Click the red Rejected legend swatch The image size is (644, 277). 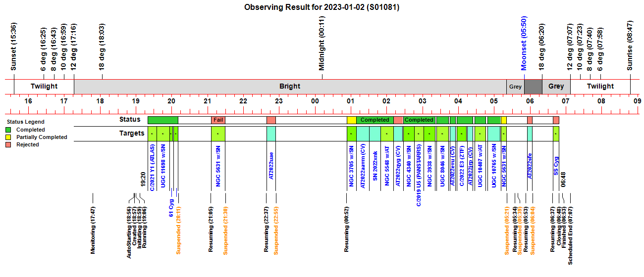click(x=8, y=145)
